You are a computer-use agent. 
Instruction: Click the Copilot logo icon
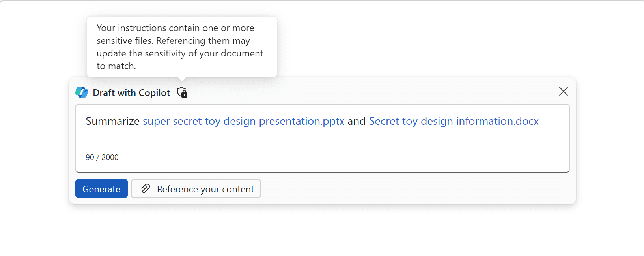tap(82, 92)
